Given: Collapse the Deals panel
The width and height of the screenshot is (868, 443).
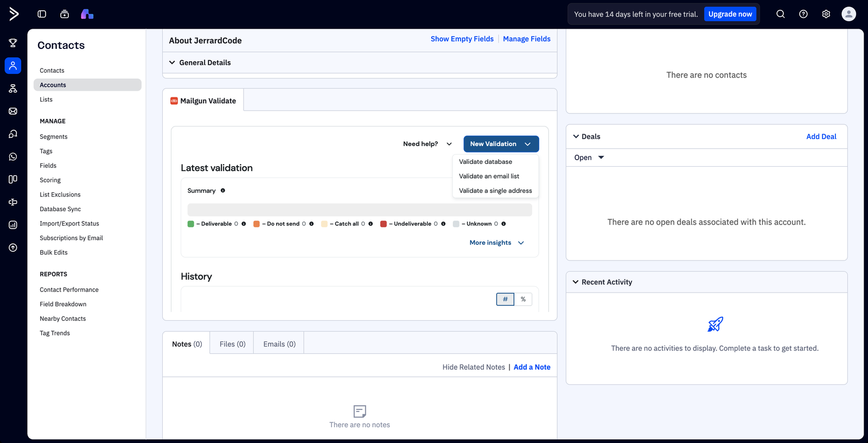Looking at the screenshot, I should tap(576, 137).
